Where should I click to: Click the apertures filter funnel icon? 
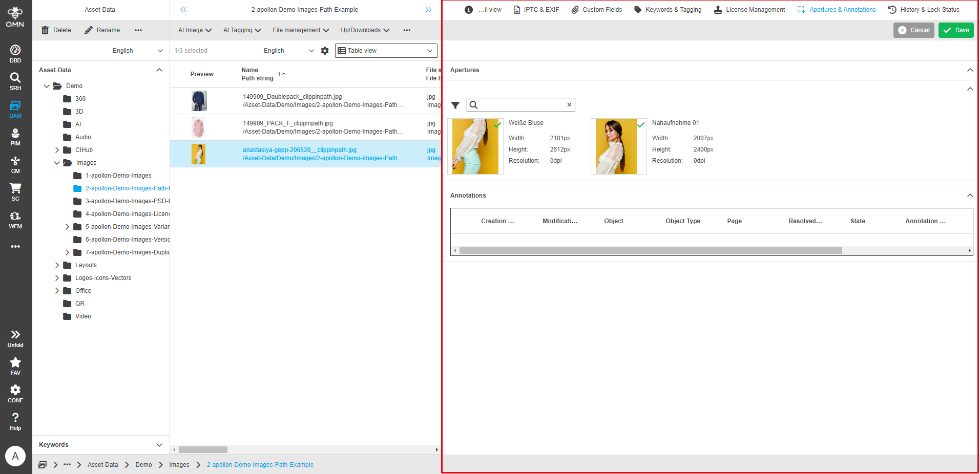pyautogui.click(x=455, y=105)
